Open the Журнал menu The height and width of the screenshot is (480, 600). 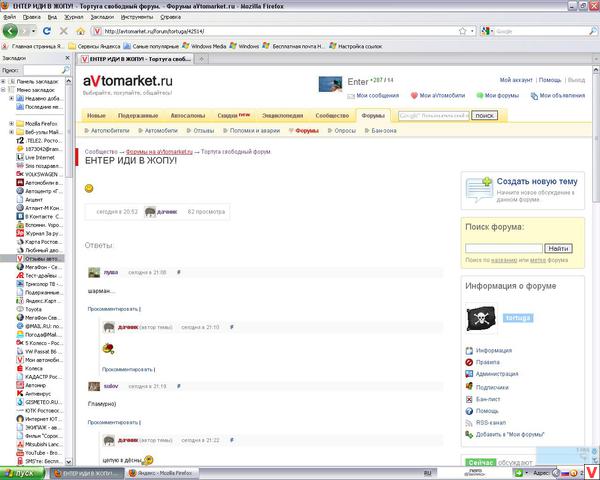point(73,17)
